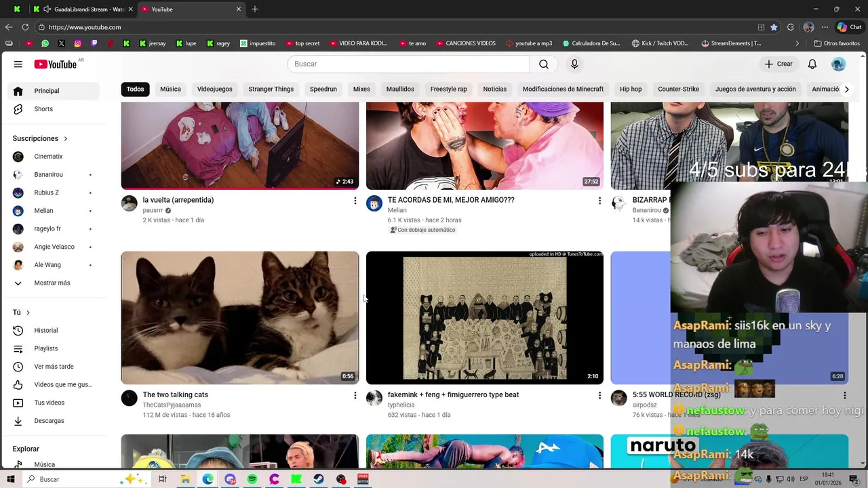
Task: Open the Instagram bookmark icon
Action: (x=78, y=43)
